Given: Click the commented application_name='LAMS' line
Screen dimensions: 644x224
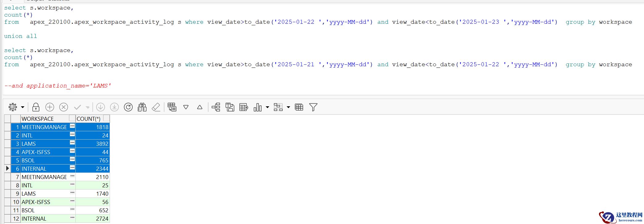Looking at the screenshot, I should click(58, 86).
